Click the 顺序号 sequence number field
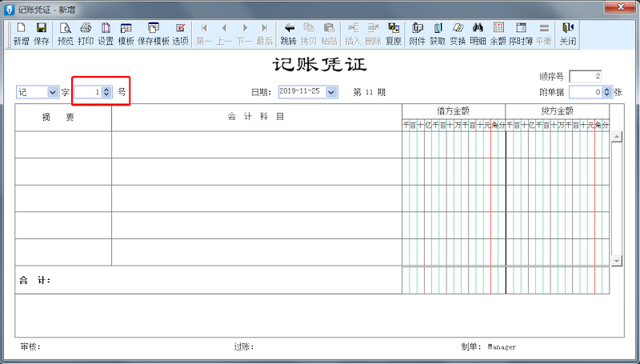 pos(586,76)
